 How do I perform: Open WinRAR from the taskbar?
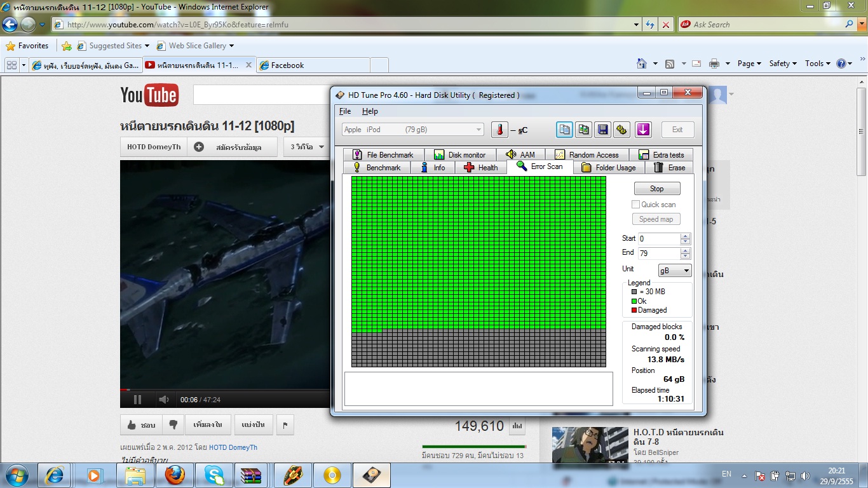(x=251, y=475)
